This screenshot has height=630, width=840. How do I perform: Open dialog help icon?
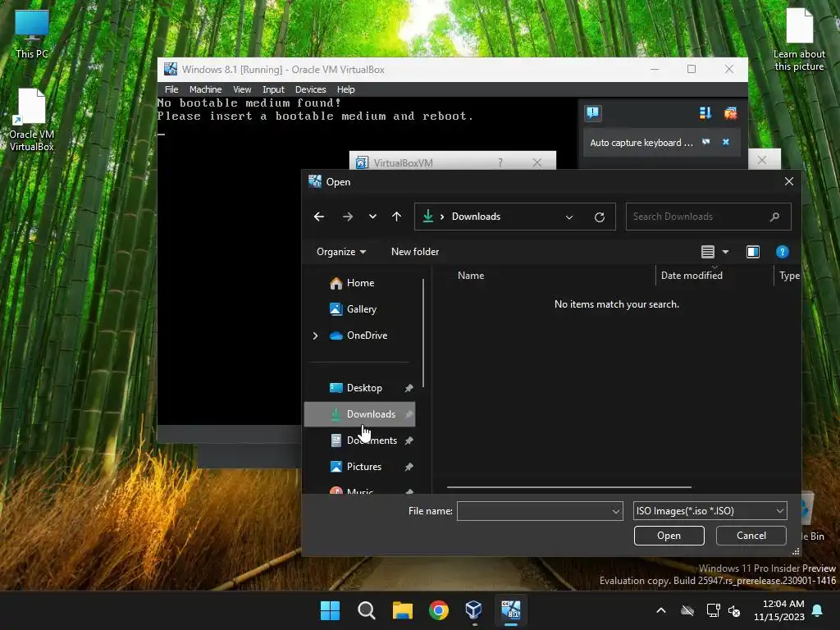[782, 252]
